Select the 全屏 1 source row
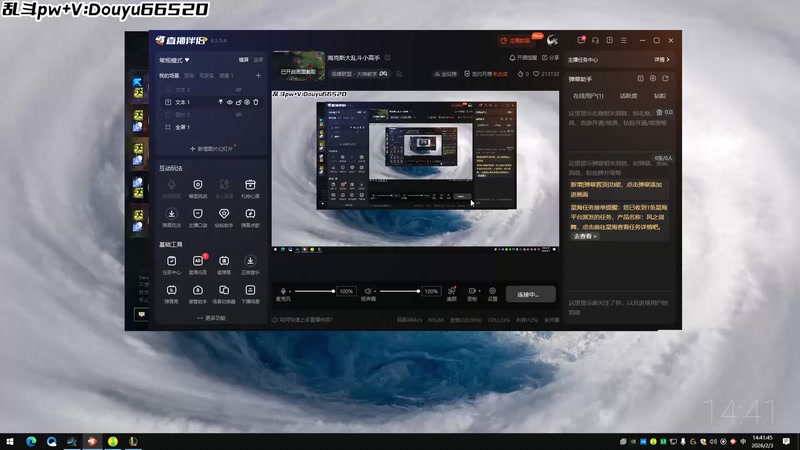Image resolution: width=800 pixels, height=450 pixels. [211, 127]
